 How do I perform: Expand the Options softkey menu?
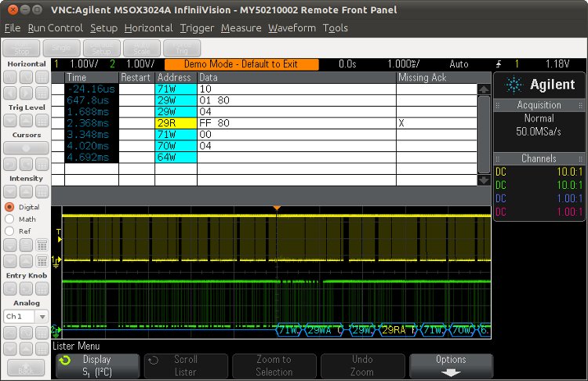(x=452, y=366)
